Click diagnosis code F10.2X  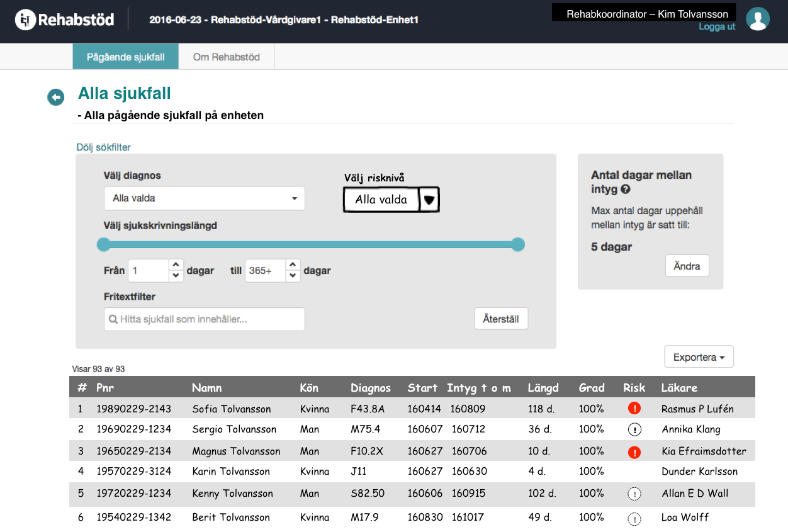[x=368, y=451]
